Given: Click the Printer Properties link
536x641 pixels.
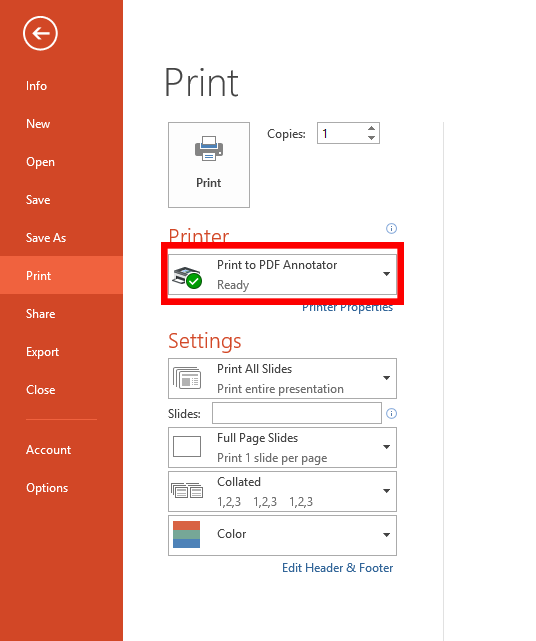Looking at the screenshot, I should coord(347,308).
